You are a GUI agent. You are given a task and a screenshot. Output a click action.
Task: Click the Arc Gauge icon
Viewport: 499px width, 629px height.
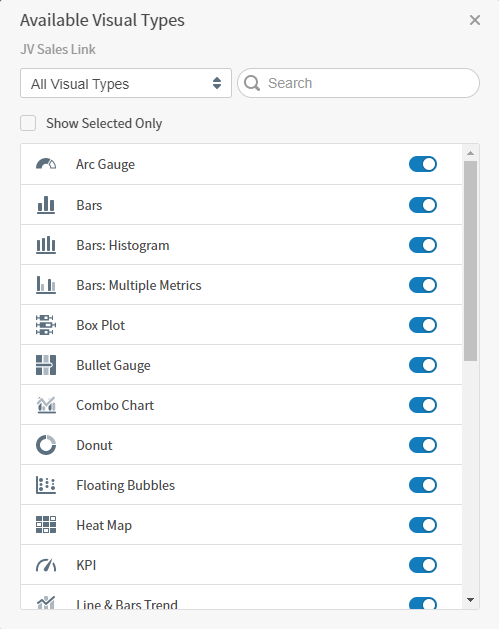(x=46, y=164)
